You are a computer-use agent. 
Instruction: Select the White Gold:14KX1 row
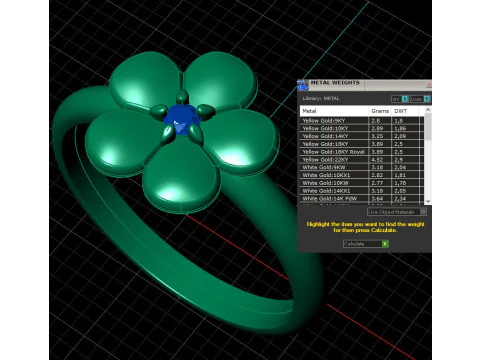click(x=362, y=191)
